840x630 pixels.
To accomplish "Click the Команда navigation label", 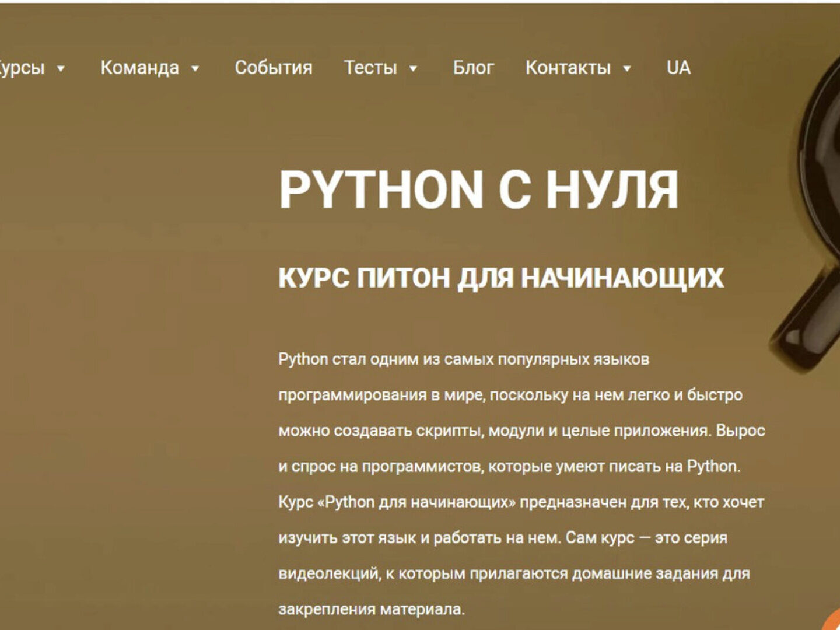I will coord(139,68).
